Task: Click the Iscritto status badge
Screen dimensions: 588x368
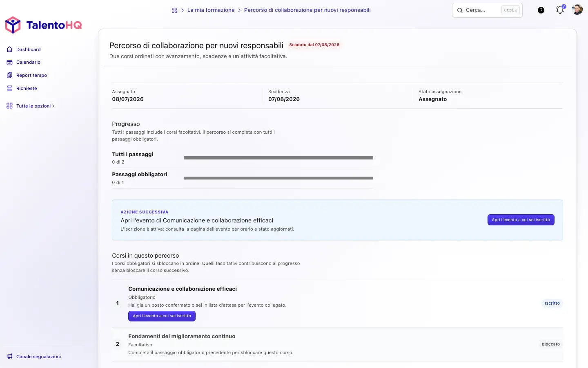Action: point(552,303)
